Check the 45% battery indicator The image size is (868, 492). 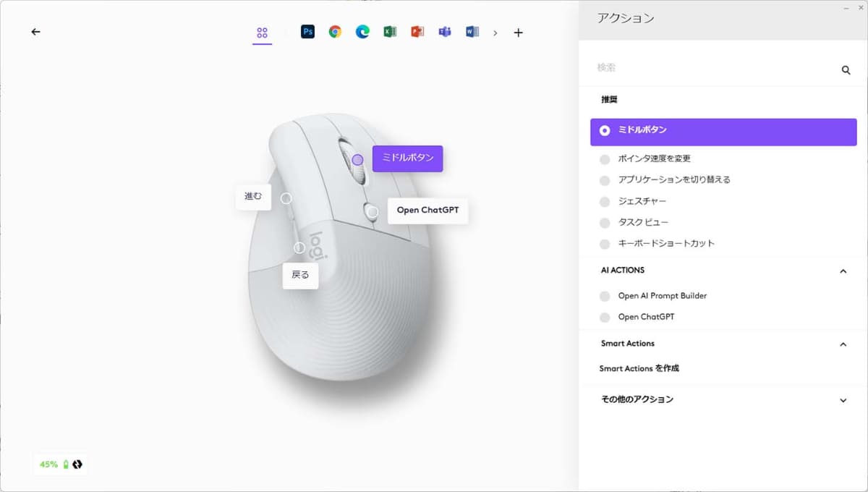click(x=60, y=465)
